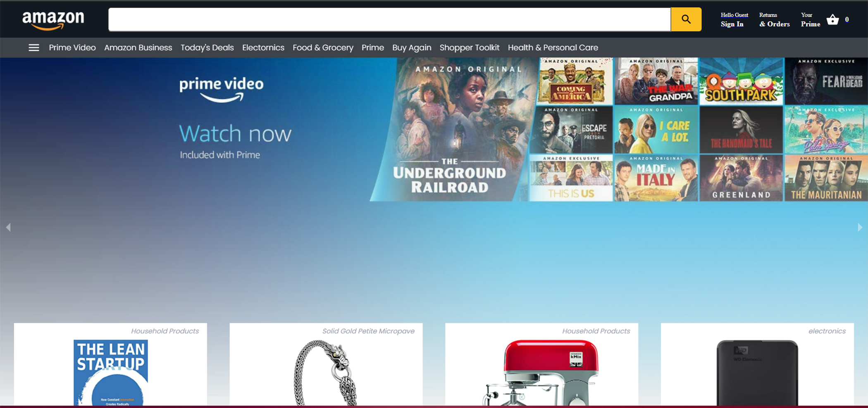Open the hamburger menu icon

pyautogui.click(x=34, y=48)
